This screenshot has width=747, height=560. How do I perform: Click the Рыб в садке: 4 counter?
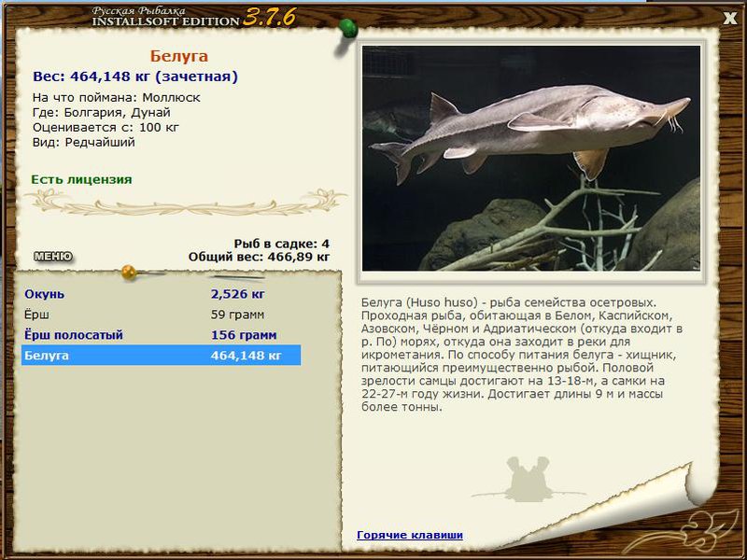pyautogui.click(x=281, y=244)
